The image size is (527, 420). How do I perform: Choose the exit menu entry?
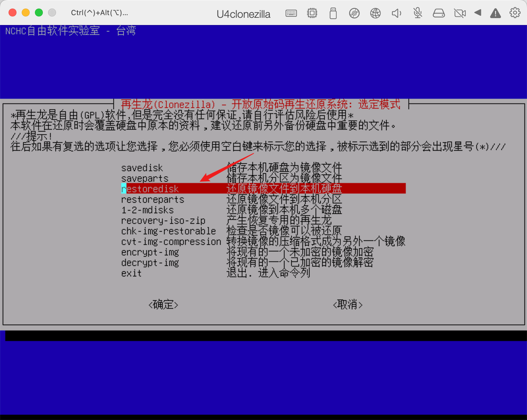(x=131, y=273)
